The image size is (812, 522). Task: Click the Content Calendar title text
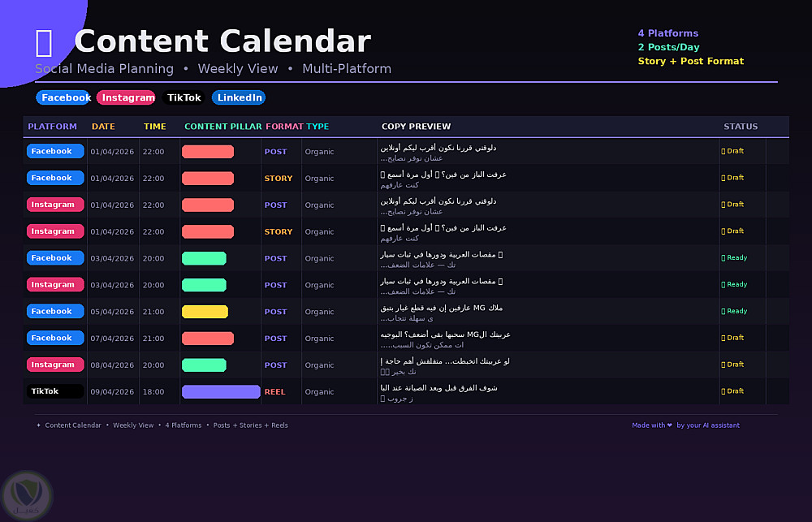222,41
